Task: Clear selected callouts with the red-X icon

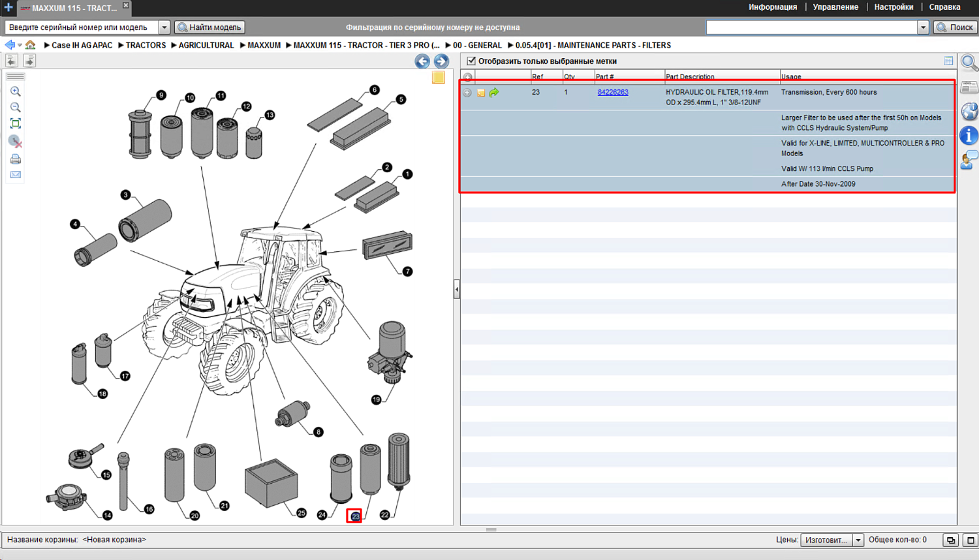Action: point(15,141)
